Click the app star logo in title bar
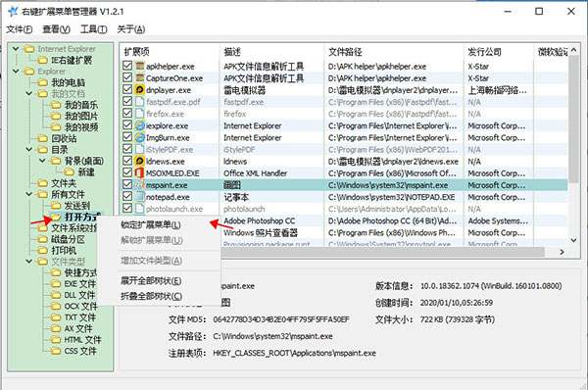The width and height of the screenshot is (588, 390). (x=13, y=11)
